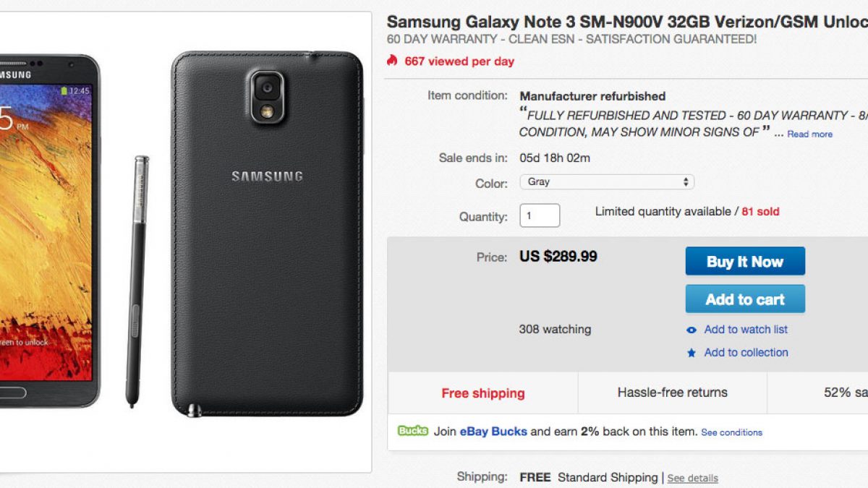Select the Hassle-free returns cell
868x488 pixels.
(672, 393)
